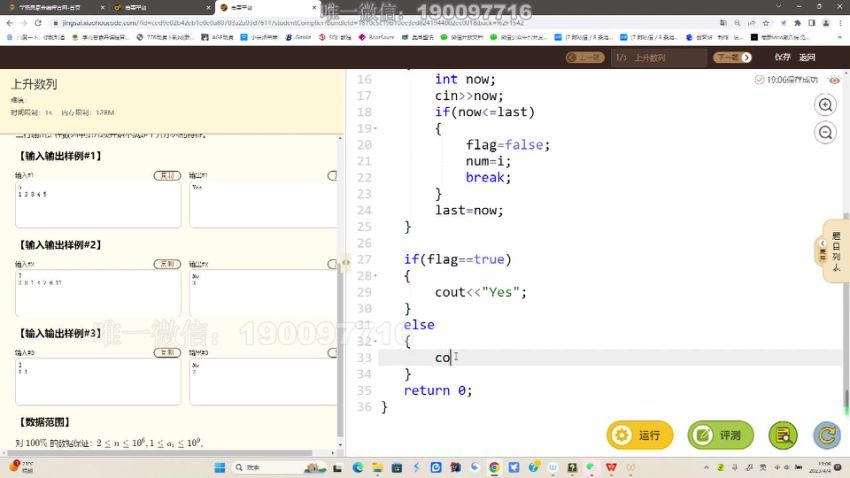Open Edge from the taskbar

click(358, 467)
